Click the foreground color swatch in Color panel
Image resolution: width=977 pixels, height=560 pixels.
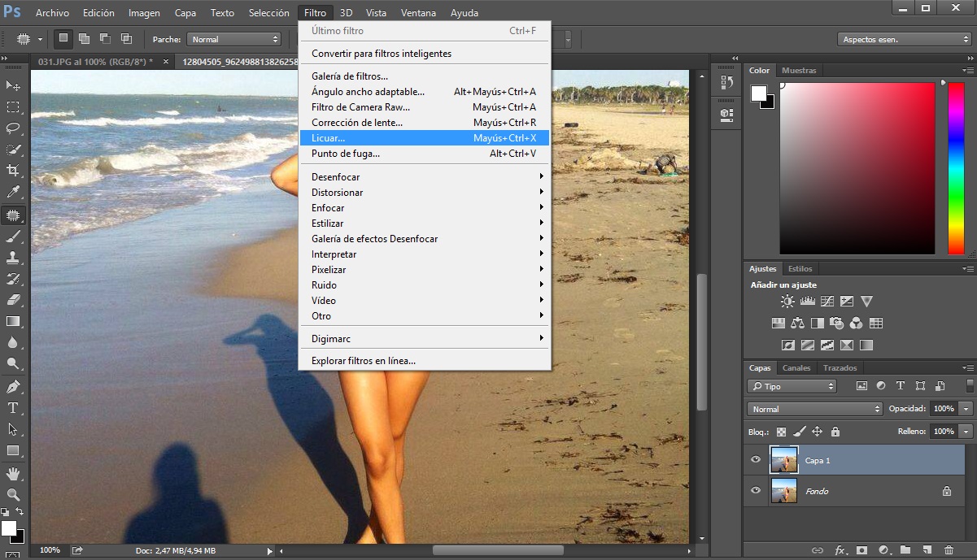pyautogui.click(x=758, y=93)
